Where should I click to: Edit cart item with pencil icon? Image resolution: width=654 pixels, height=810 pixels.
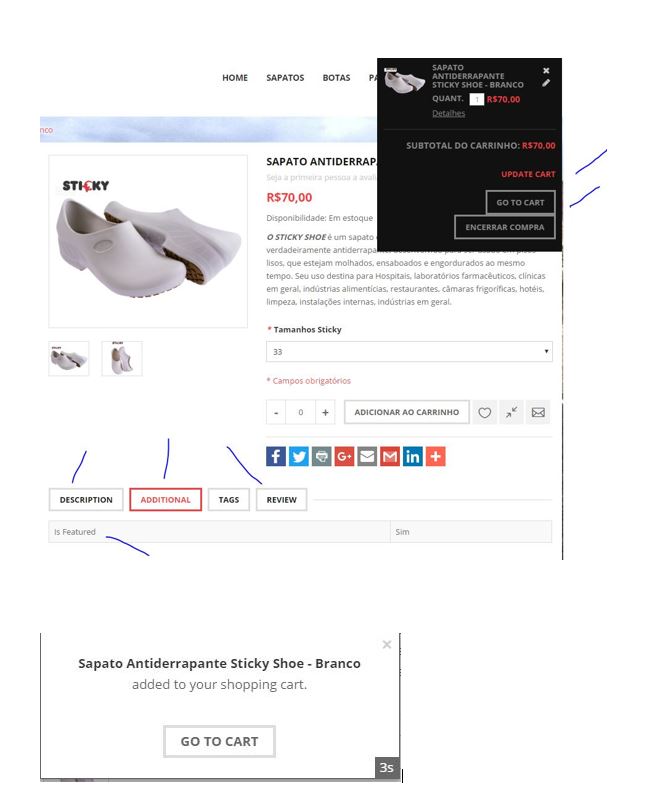coord(546,83)
